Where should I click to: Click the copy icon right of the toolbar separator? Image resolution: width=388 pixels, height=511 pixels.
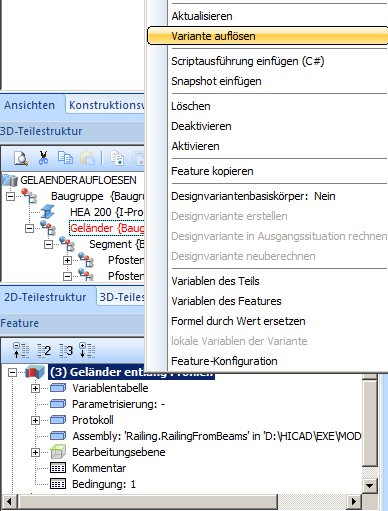coord(117,158)
